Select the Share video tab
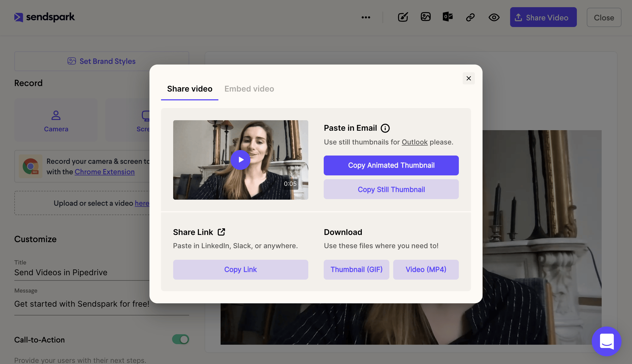The height and width of the screenshot is (364, 632). point(190,89)
